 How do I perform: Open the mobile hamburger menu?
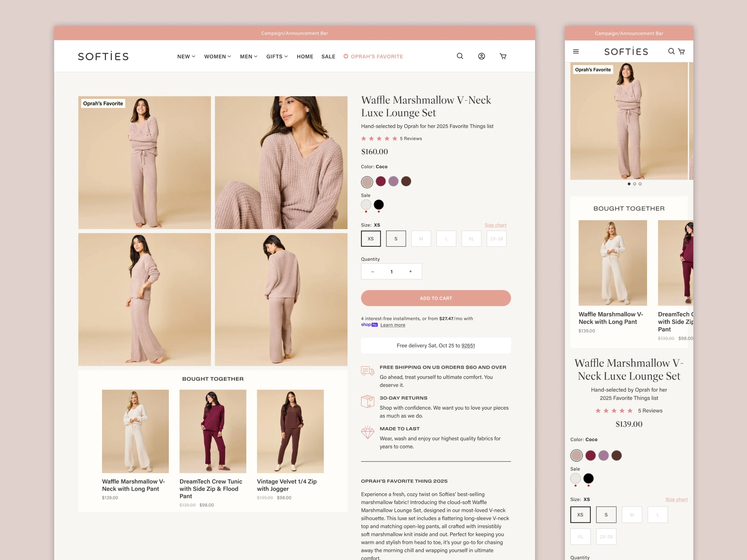tap(576, 51)
